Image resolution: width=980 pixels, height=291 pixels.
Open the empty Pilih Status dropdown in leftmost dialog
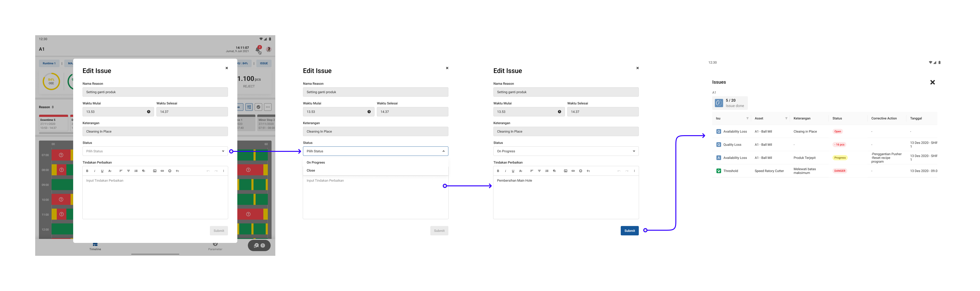coord(155,151)
